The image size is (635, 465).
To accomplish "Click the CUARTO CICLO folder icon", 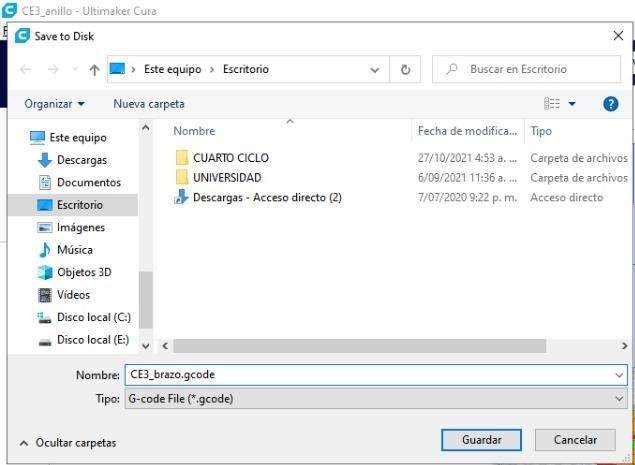I will click(182, 158).
